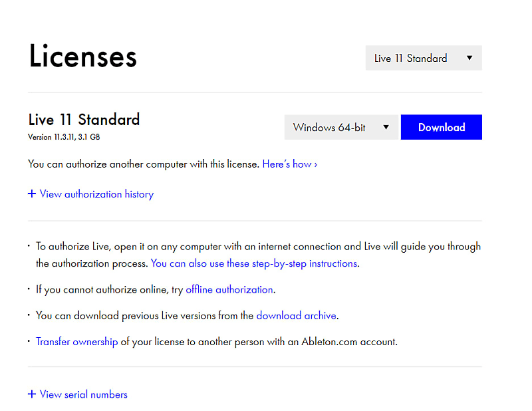The width and height of the screenshot is (532, 411).
Task: Click the blue Download button
Action: 441,127
